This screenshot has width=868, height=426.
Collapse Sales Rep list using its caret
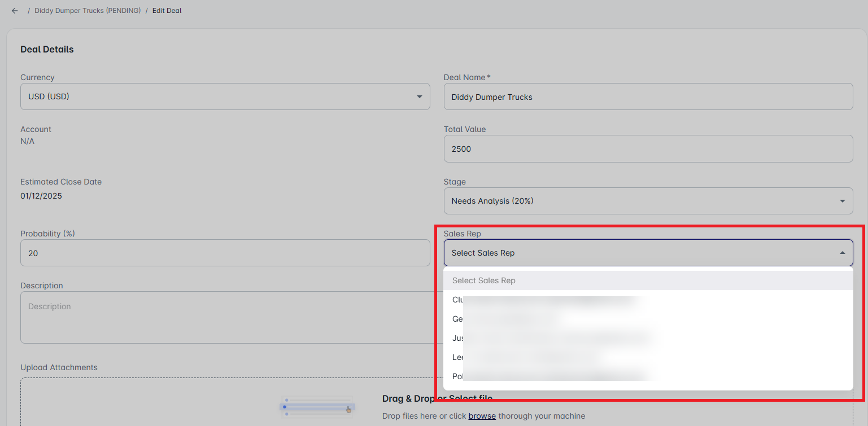[842, 253]
